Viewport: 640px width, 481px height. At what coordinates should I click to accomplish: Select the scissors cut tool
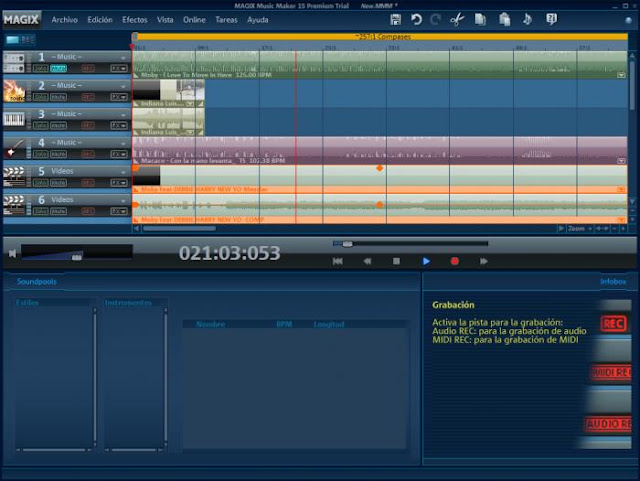[x=457, y=20]
